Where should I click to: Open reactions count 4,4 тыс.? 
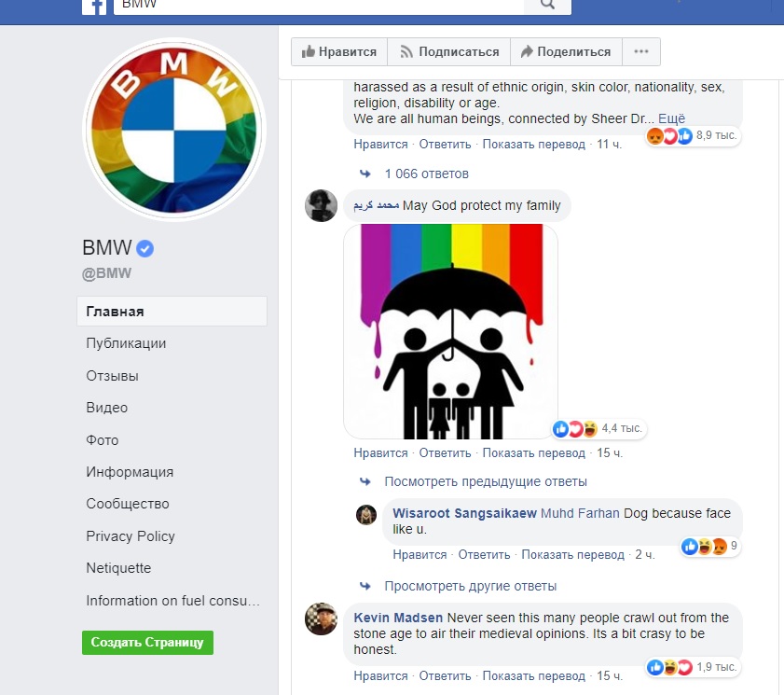[598, 428]
